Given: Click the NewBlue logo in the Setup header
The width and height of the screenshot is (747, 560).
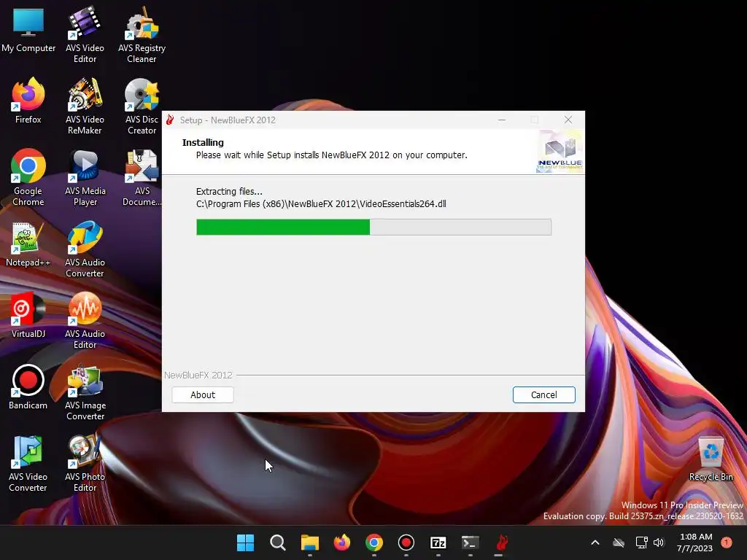Looking at the screenshot, I should coord(560,152).
